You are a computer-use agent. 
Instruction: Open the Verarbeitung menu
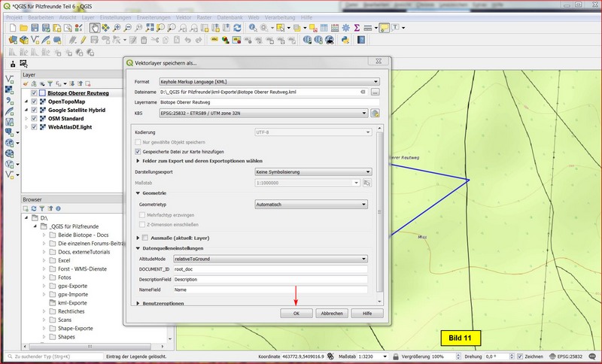click(x=280, y=17)
